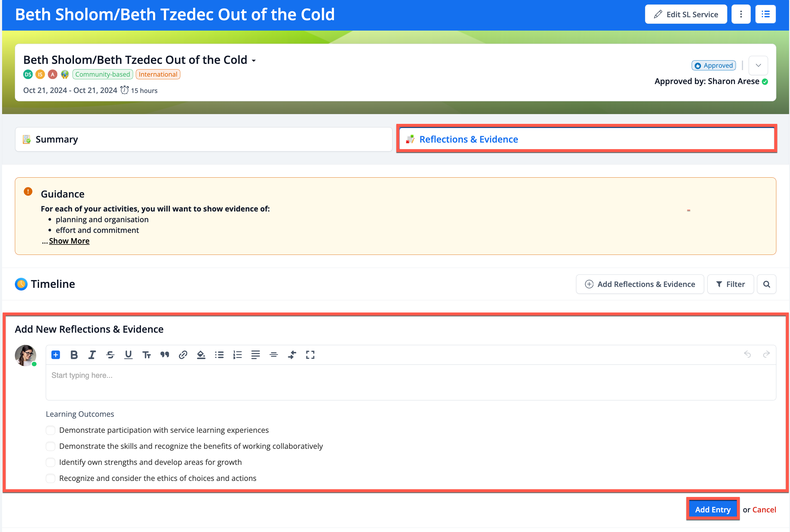Click the clean formatting sparkle icon
Viewport: 790px width, 532px height.
click(292, 355)
